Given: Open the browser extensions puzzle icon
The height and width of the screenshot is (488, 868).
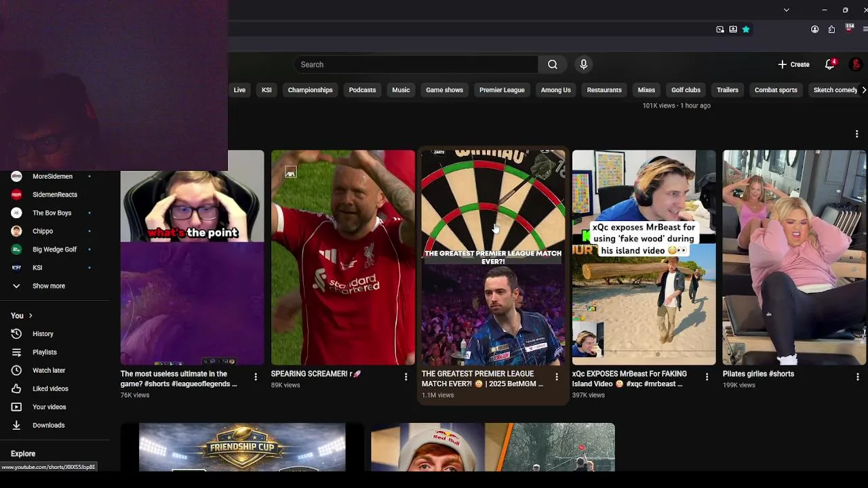Looking at the screenshot, I should coord(831,29).
